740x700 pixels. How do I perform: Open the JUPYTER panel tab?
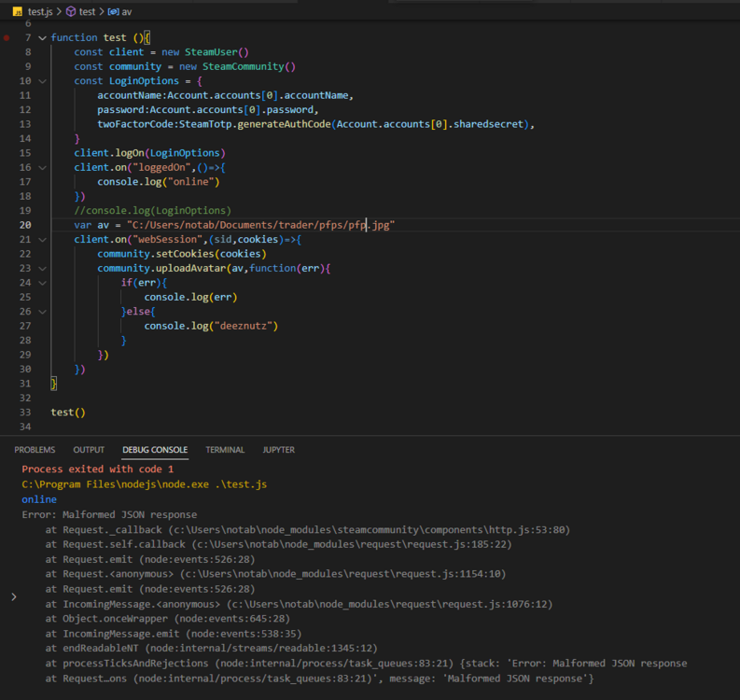(278, 450)
